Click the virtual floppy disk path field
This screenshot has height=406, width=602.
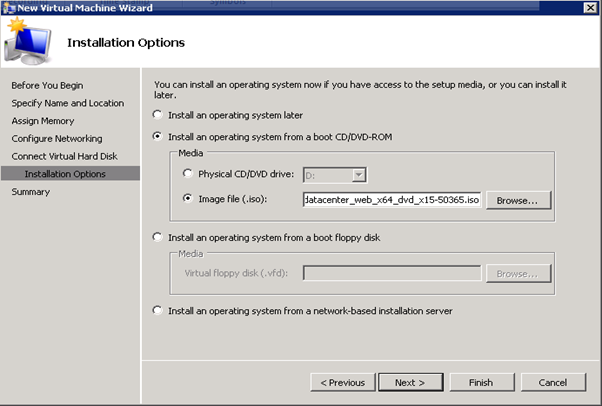click(x=392, y=273)
